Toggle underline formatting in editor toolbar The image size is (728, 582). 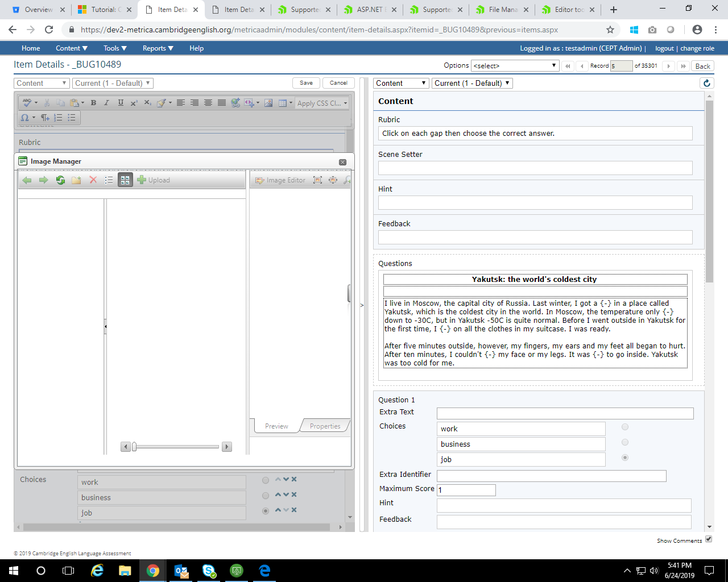point(121,103)
